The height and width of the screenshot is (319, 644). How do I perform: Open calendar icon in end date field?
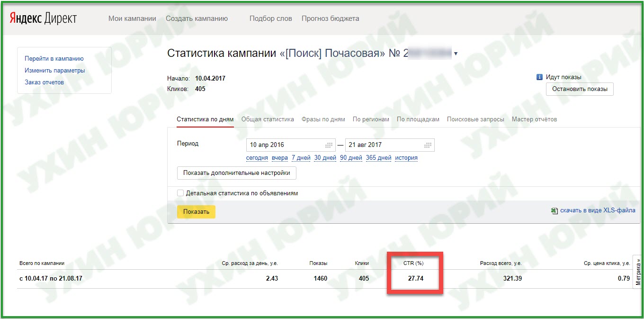coord(428,145)
